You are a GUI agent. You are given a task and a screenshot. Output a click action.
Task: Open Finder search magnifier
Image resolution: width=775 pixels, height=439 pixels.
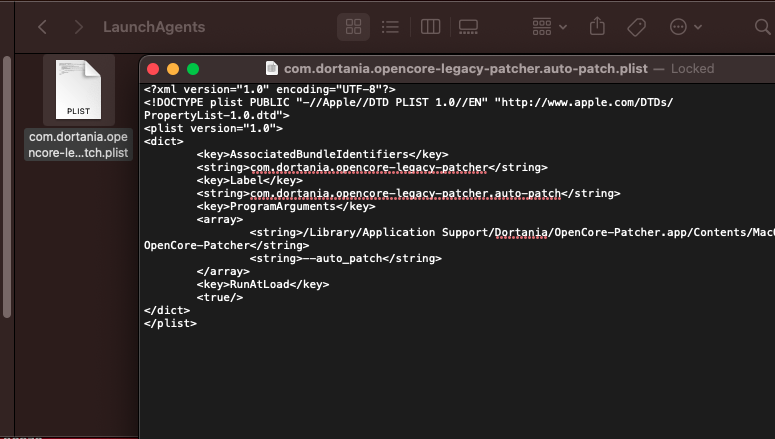[x=763, y=27]
